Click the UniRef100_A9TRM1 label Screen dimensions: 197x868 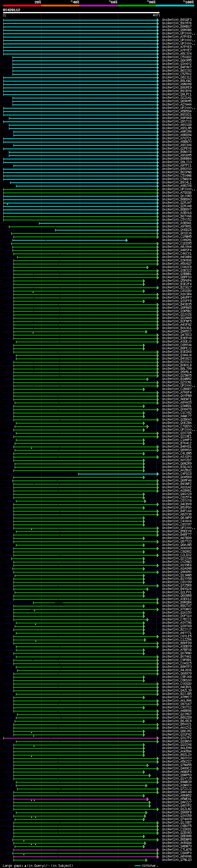pos(176,226)
